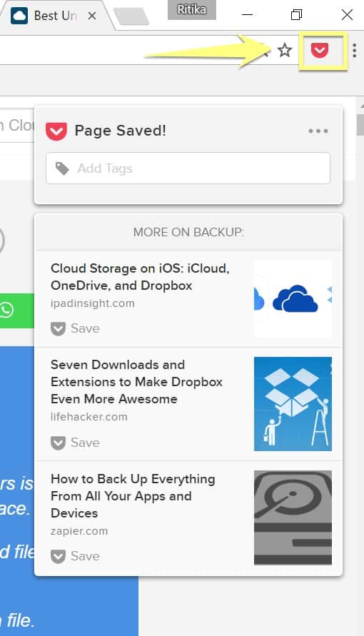Screen dimensions: 364x636
Task: Save the Cloud Storage on iOS article
Action: [76, 328]
